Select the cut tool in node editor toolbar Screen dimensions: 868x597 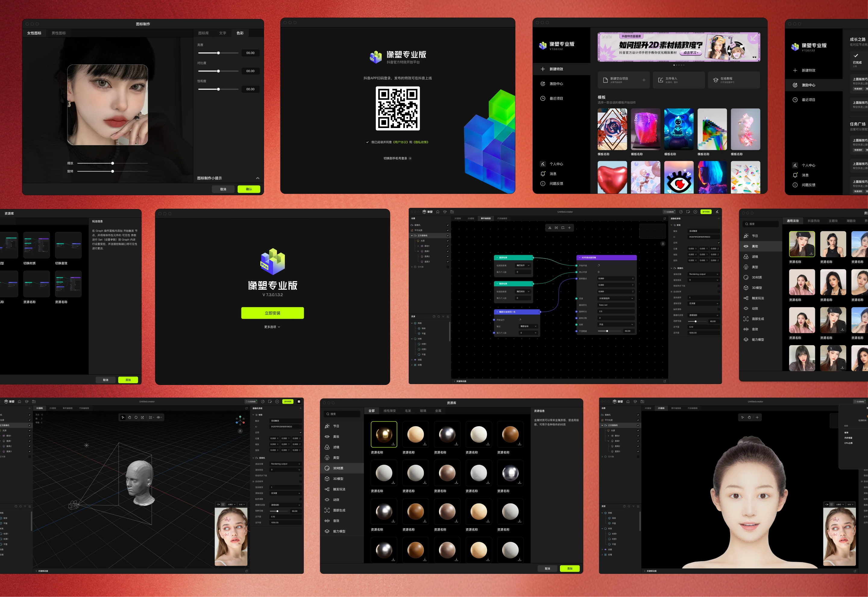pyautogui.click(x=549, y=227)
